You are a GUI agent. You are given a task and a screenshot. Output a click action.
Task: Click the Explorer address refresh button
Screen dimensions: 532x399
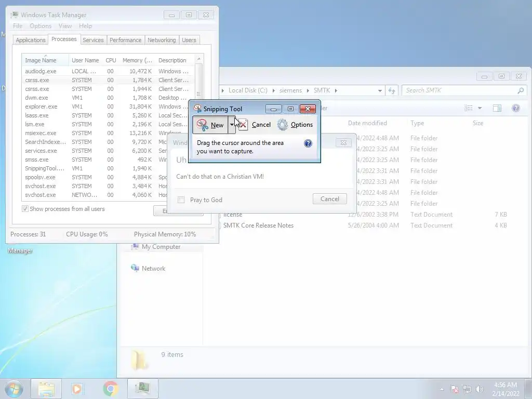(392, 90)
